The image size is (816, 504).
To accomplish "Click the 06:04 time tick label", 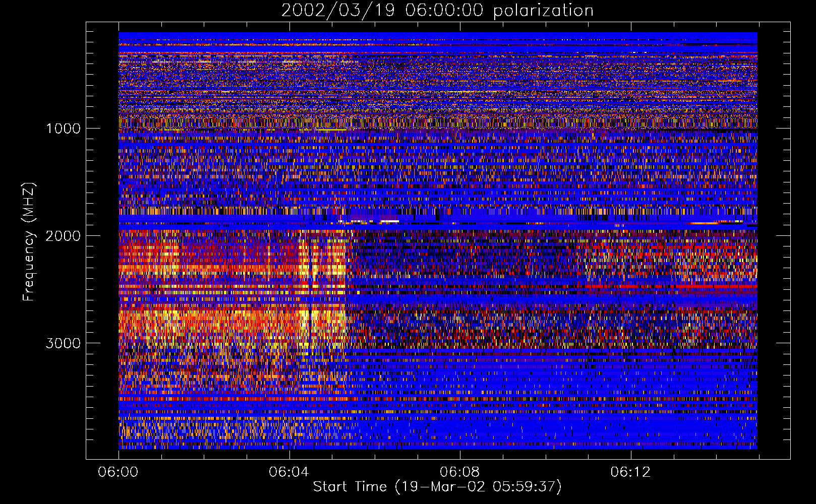I will [x=289, y=472].
